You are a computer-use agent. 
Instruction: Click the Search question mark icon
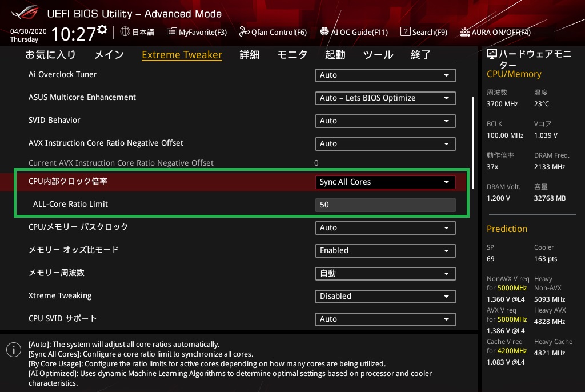click(405, 32)
